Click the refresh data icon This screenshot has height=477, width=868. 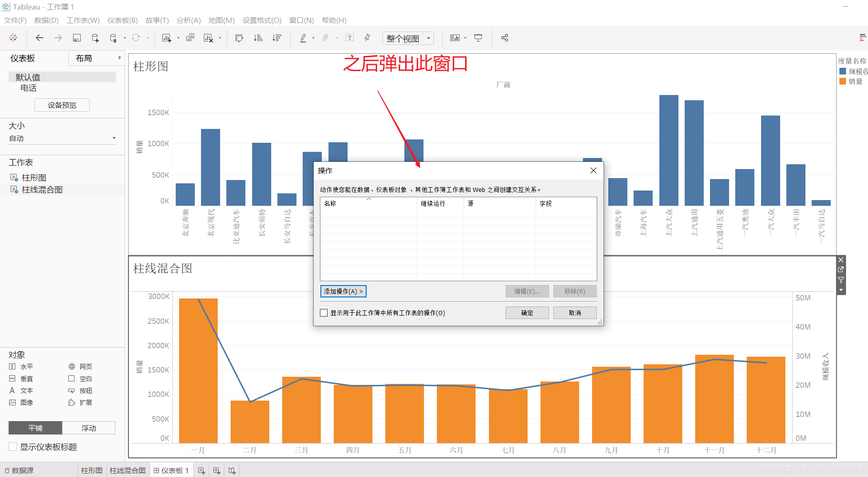click(136, 38)
